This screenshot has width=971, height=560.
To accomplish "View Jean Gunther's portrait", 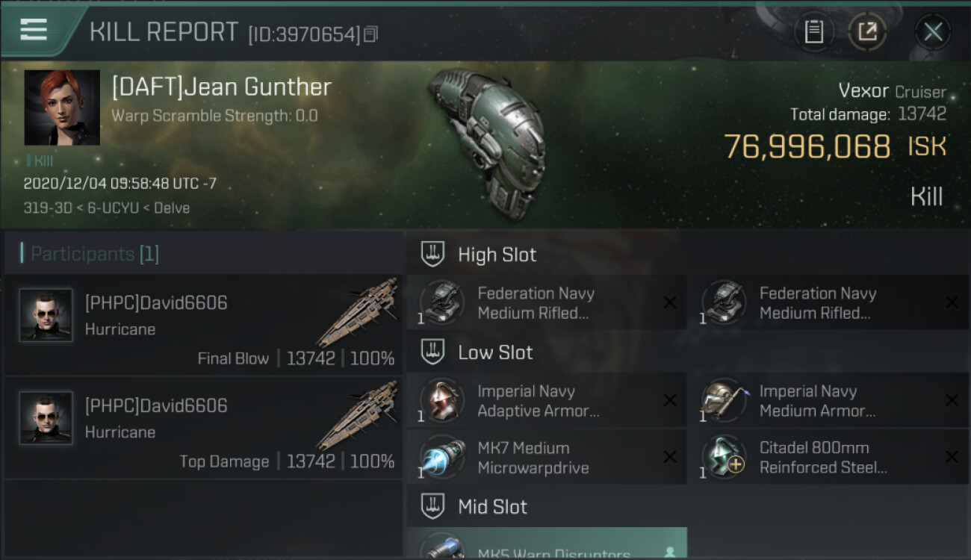I will click(x=62, y=108).
